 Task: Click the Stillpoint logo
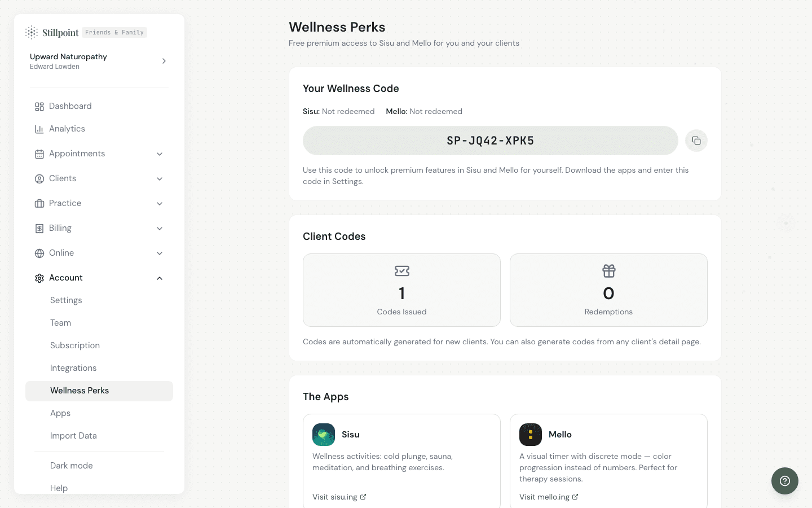(x=52, y=32)
